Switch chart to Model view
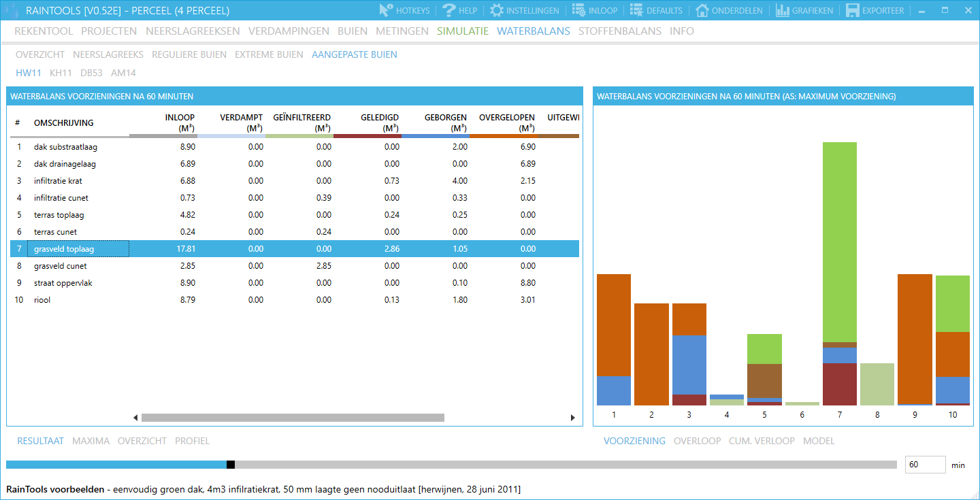Screen dimensions: 980x500 point(819,441)
